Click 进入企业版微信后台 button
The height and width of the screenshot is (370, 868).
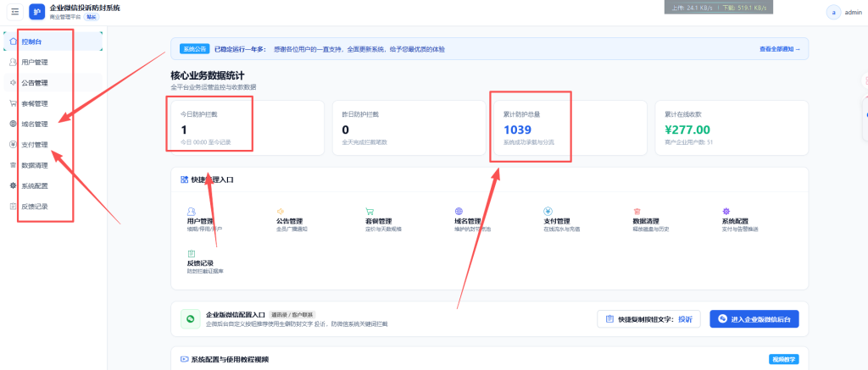coord(754,319)
